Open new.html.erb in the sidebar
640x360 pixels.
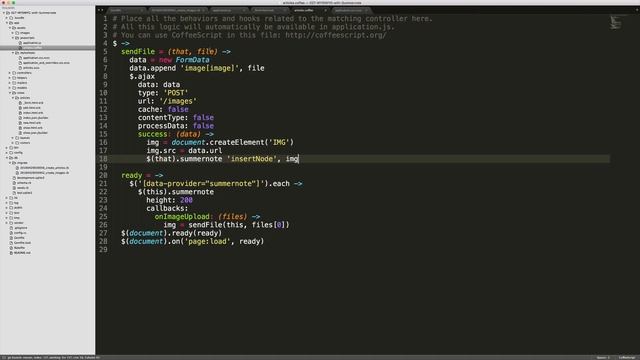pos(32,123)
